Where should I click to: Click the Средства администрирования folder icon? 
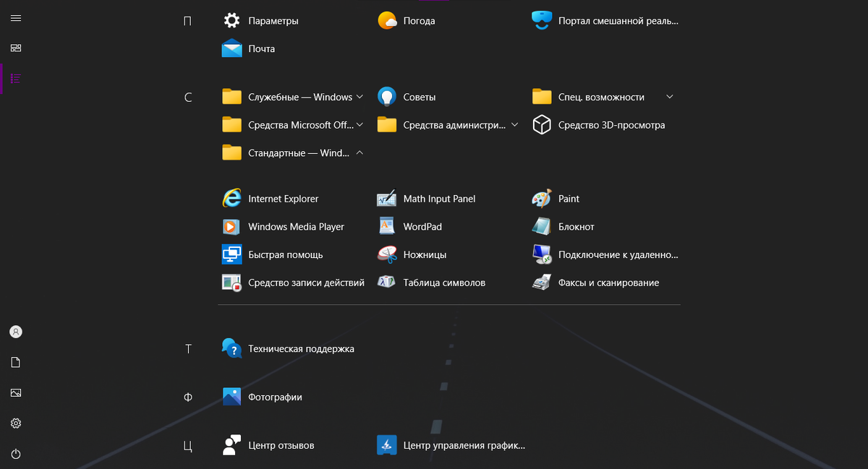coord(387,125)
